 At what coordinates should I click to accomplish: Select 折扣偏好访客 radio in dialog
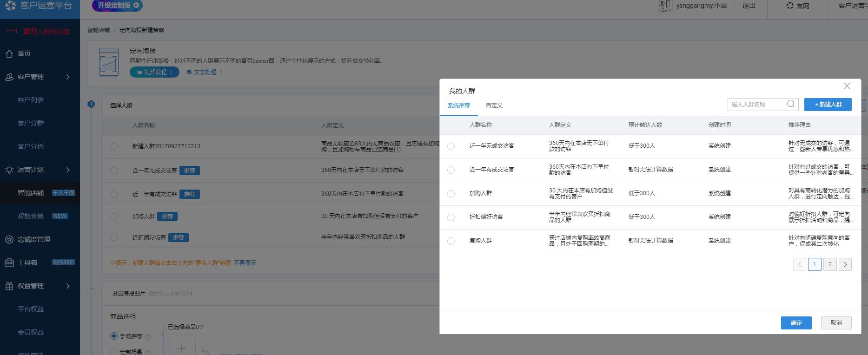click(x=451, y=217)
